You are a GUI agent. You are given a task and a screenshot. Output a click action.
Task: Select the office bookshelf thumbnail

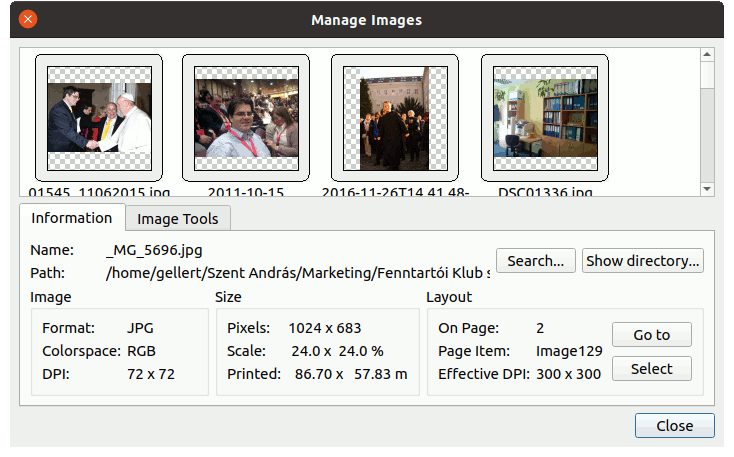[545, 117]
